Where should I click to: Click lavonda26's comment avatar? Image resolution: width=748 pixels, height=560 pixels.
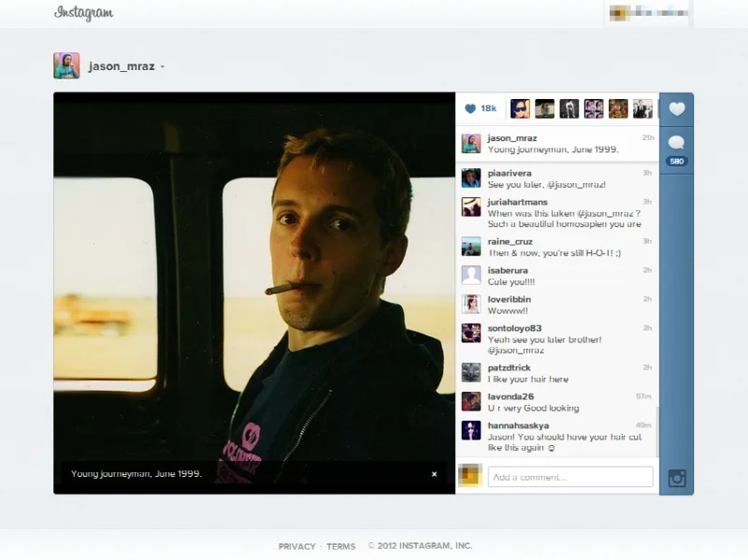click(471, 401)
